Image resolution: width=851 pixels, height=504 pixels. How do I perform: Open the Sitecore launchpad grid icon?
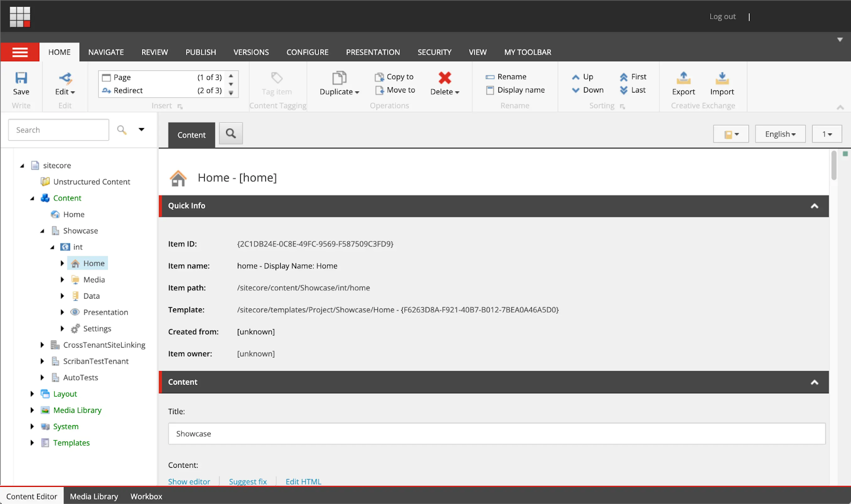(20, 16)
